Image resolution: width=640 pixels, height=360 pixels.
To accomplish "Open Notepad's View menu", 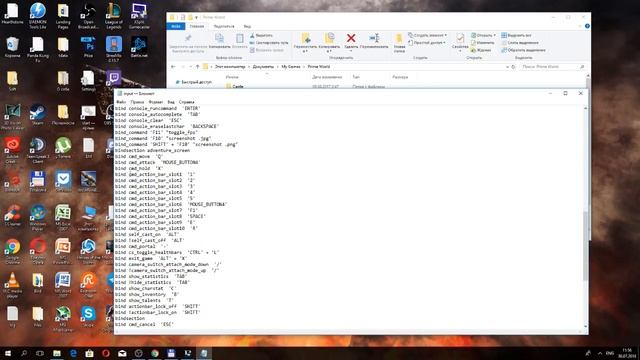I will point(171,102).
